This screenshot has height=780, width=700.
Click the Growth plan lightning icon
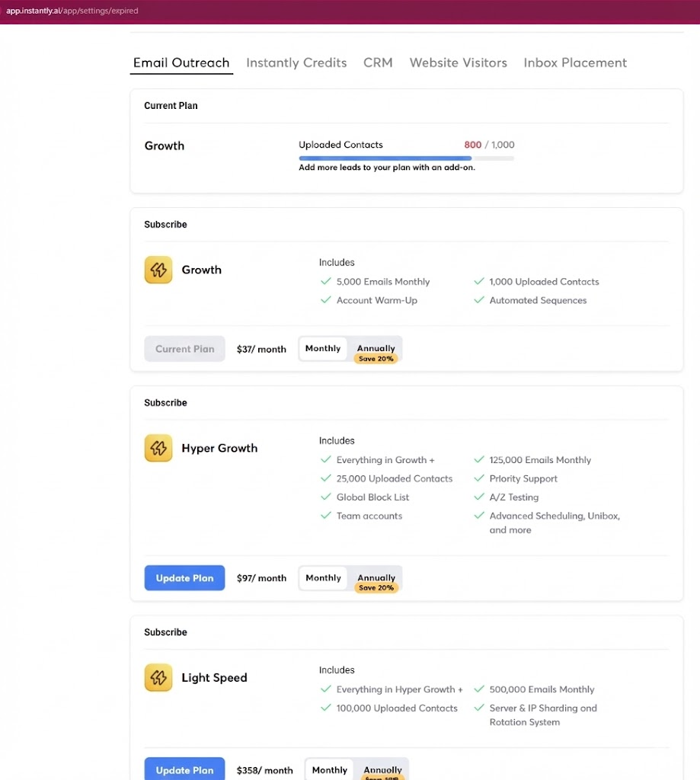158,270
